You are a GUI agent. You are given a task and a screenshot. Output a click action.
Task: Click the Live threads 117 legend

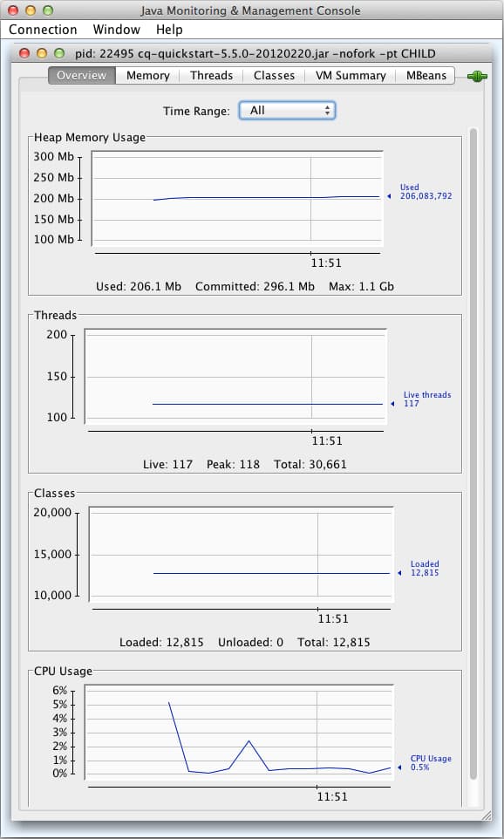(427, 399)
